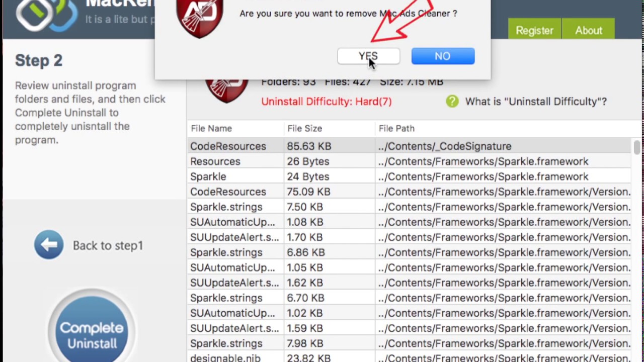Click the Mac Ads Cleaner shield icon in dialog
Image resolution: width=644 pixels, height=362 pixels.
(x=200, y=19)
